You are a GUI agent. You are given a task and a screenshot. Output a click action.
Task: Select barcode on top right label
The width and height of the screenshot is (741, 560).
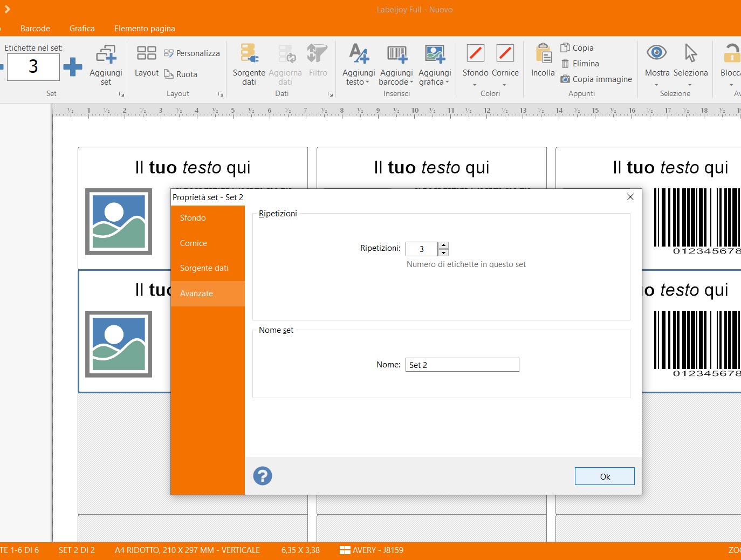point(697,221)
